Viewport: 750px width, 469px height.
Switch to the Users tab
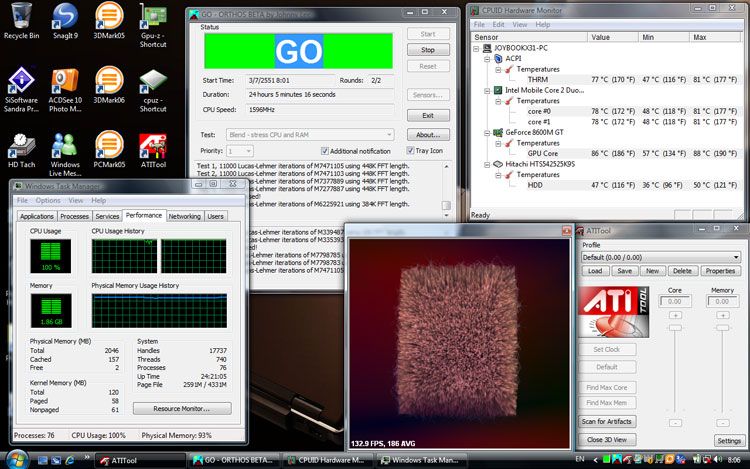(x=215, y=216)
